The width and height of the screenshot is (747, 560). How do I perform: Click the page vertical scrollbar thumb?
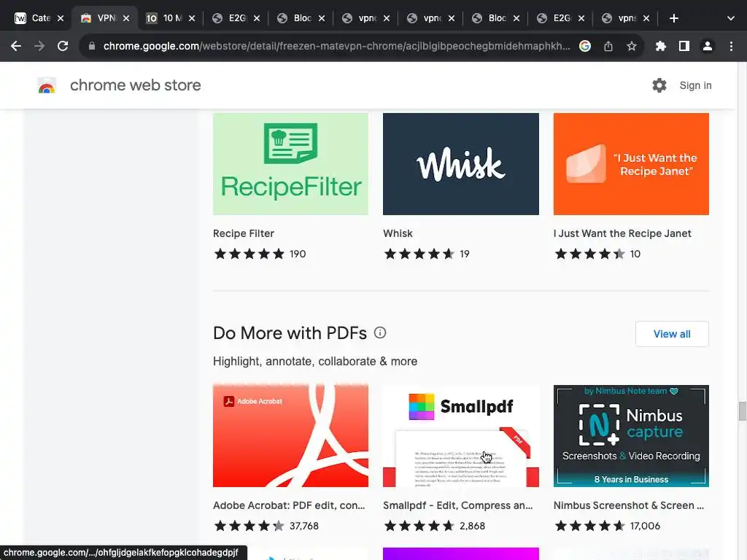pos(742,411)
